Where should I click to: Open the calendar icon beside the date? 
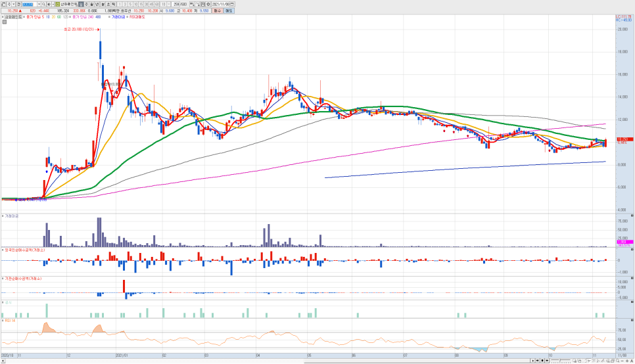[x=232, y=4]
